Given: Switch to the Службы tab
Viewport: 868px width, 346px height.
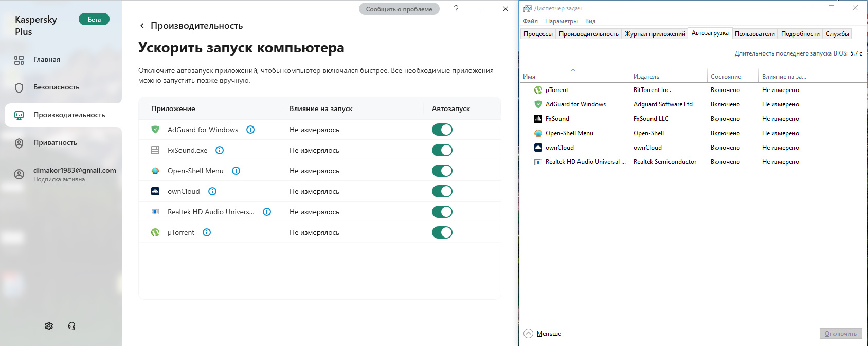Looking at the screenshot, I should pos(838,34).
